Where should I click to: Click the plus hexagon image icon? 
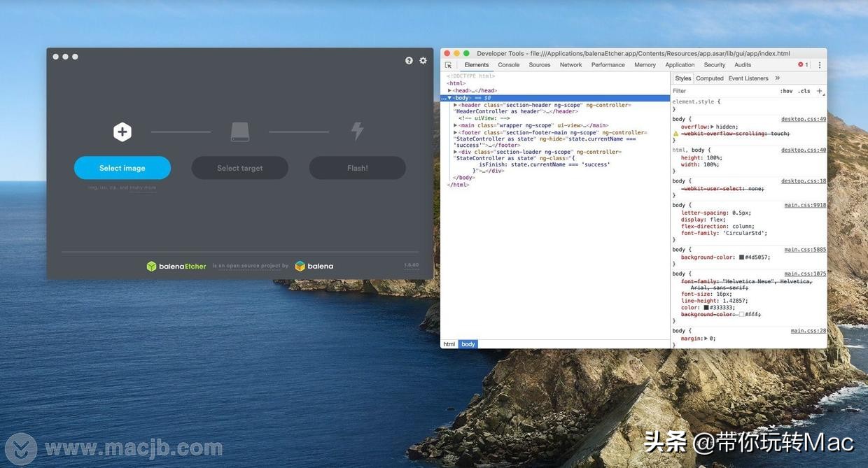point(122,132)
